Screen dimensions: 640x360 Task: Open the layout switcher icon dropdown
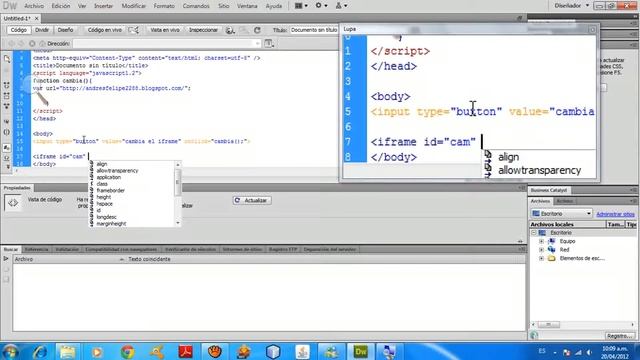[x=301, y=6]
